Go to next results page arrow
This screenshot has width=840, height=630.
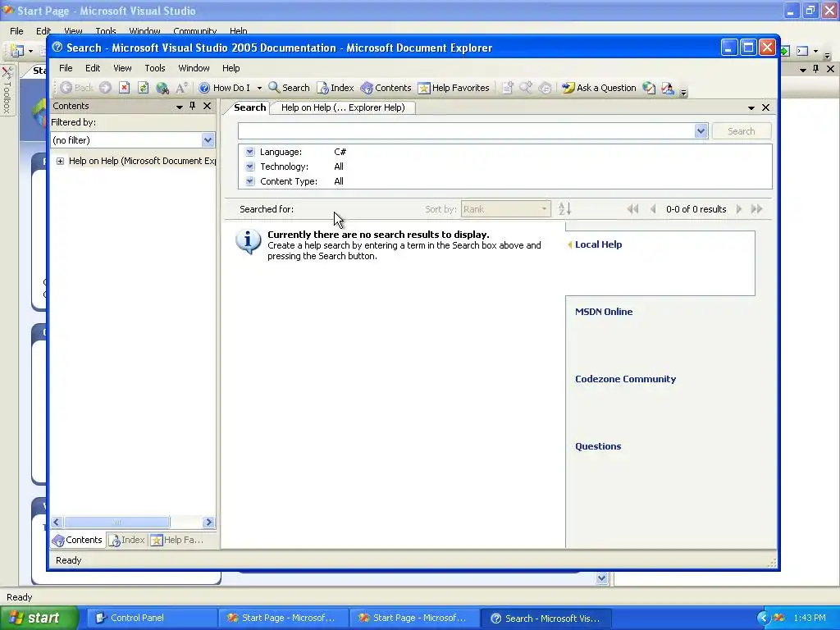739,209
